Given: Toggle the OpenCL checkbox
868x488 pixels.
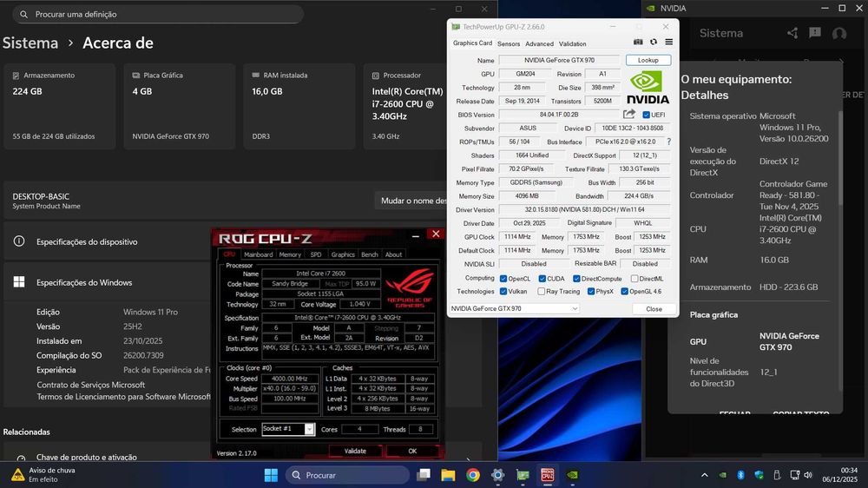Looking at the screenshot, I should 503,279.
